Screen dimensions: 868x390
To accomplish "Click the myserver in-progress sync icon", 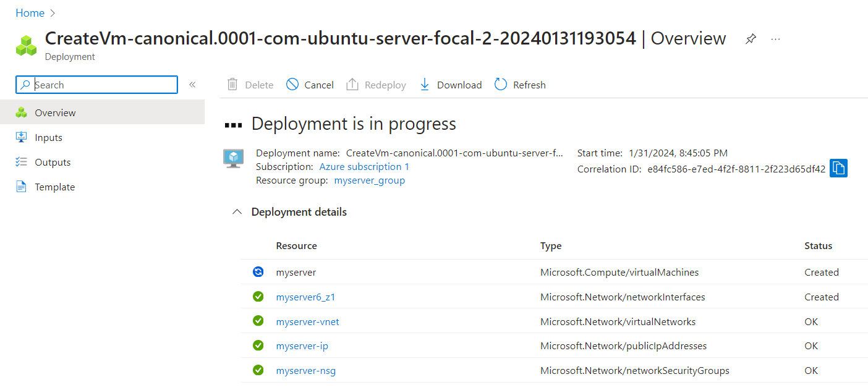I will [258, 272].
